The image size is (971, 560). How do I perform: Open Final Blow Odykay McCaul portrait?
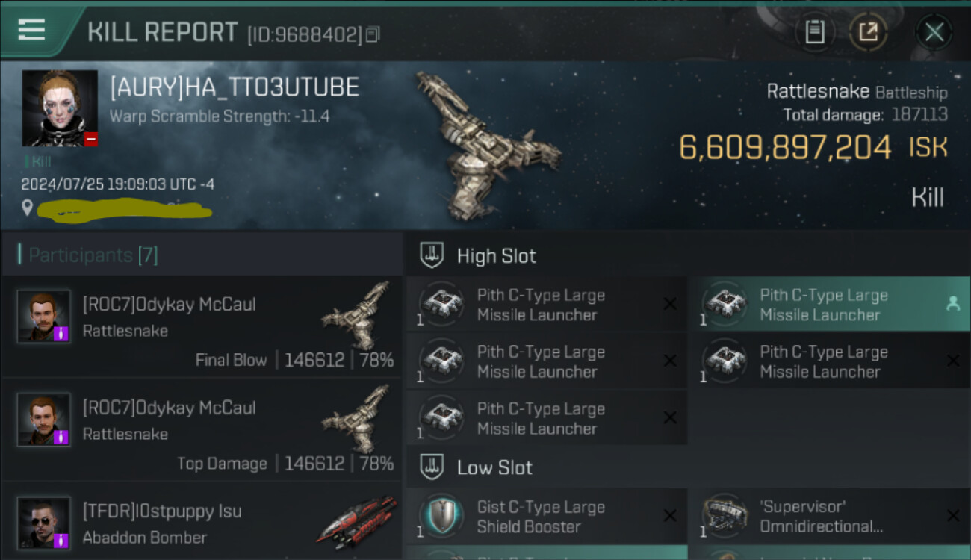[x=44, y=316]
